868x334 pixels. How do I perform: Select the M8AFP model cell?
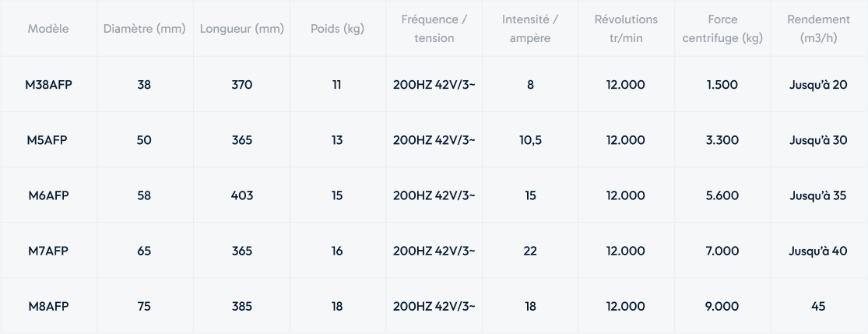pyautogui.click(x=48, y=306)
